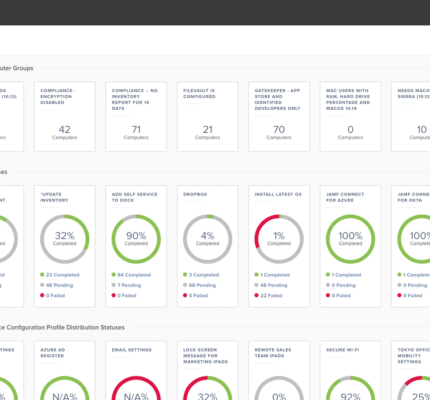
Task: Click the 0 Computers count
Action: click(350, 132)
